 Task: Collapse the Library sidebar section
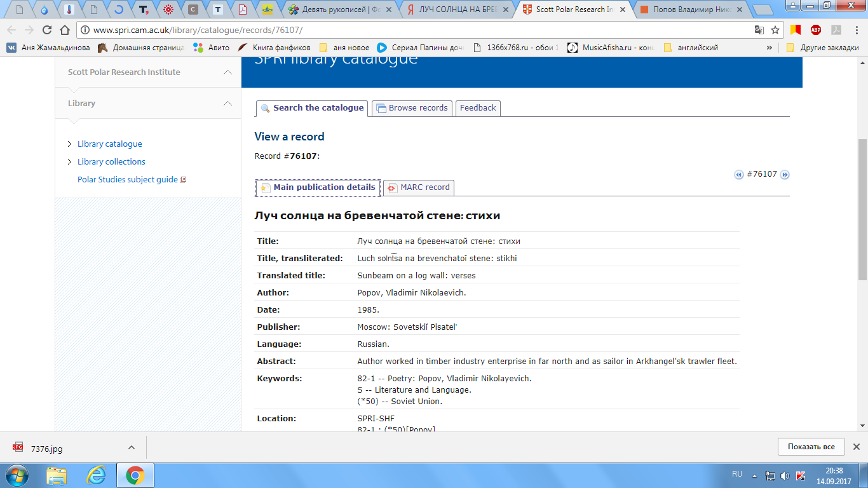[x=227, y=103]
